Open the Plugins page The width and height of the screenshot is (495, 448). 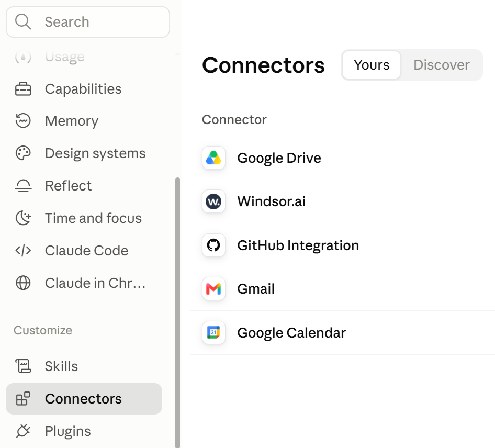click(x=84, y=431)
